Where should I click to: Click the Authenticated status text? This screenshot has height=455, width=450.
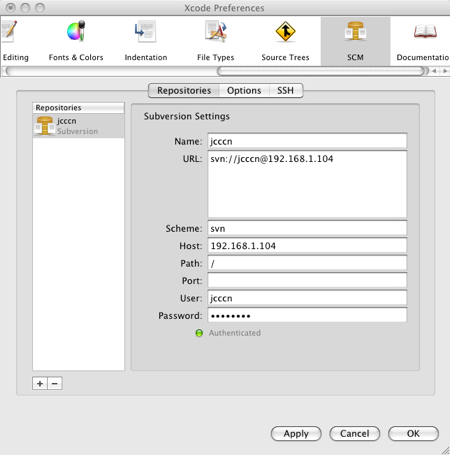point(235,333)
